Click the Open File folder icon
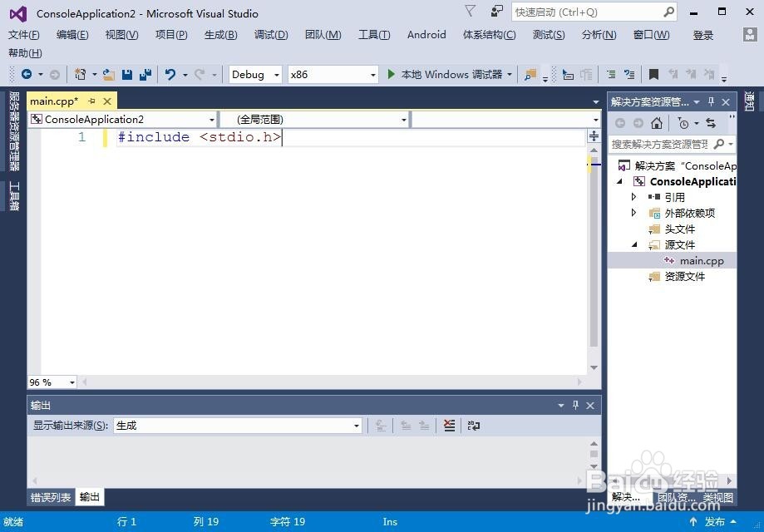 [x=109, y=75]
